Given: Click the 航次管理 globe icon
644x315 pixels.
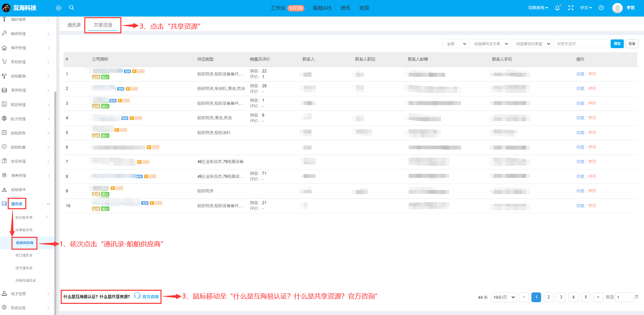Looking at the screenshot, I should (x=4, y=119).
